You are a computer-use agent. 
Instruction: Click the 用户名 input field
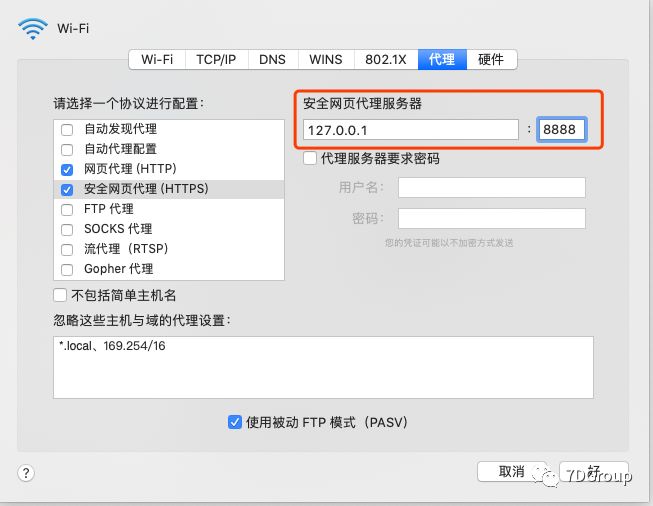pos(492,187)
